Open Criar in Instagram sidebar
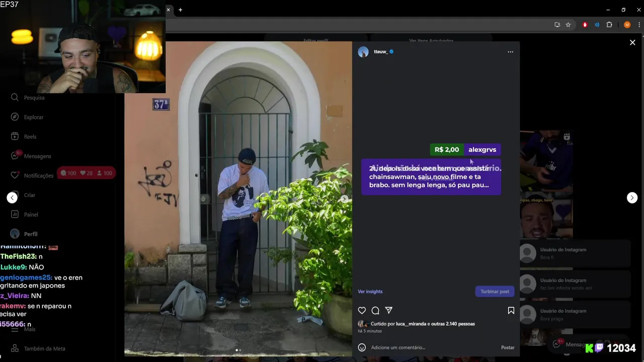The height and width of the screenshot is (362, 644). click(30, 195)
